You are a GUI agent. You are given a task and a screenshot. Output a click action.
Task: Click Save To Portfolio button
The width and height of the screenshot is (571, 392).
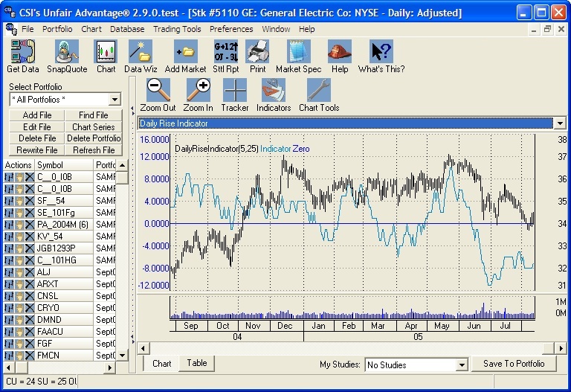514,364
